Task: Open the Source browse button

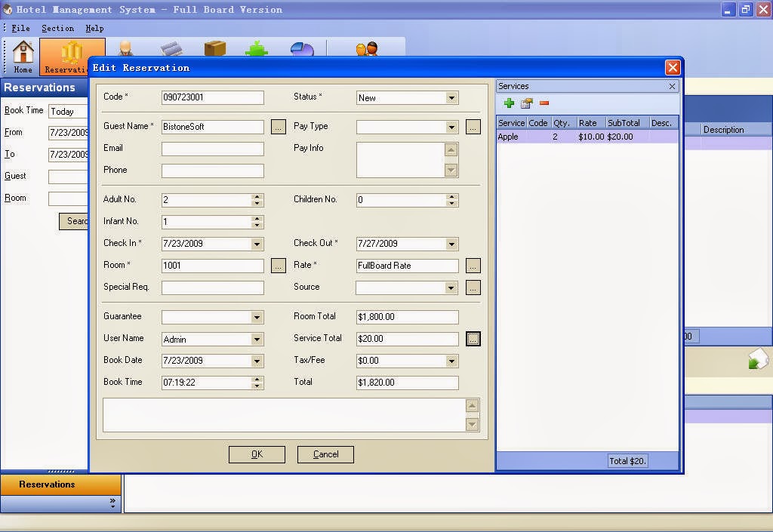Action: click(x=473, y=288)
